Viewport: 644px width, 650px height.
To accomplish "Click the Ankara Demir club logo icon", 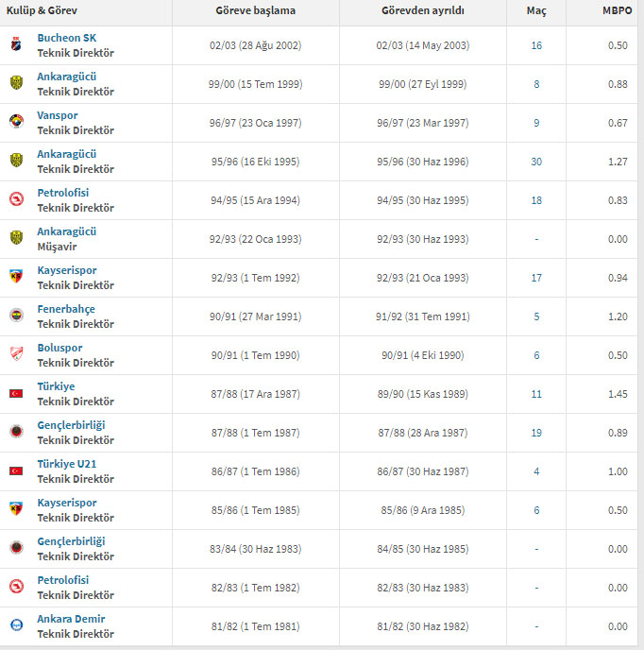I will click(x=17, y=624).
